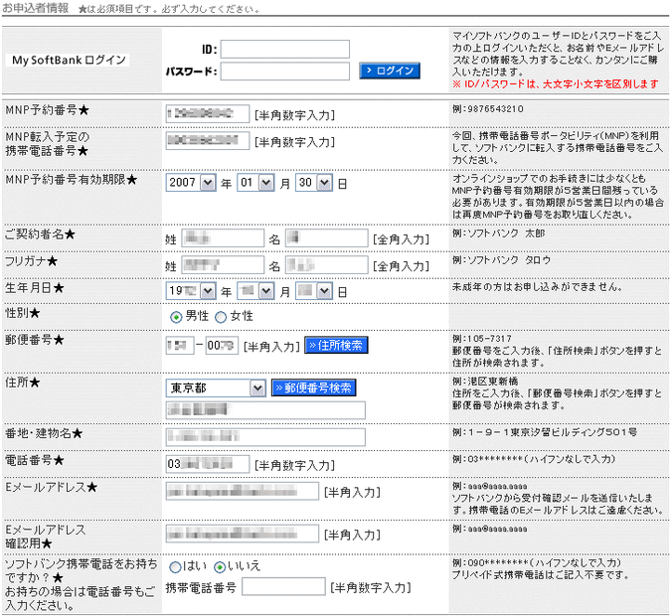Open the 生年月日 day dropdown
Image resolution: width=672 pixels, height=616 pixels.
point(314,291)
